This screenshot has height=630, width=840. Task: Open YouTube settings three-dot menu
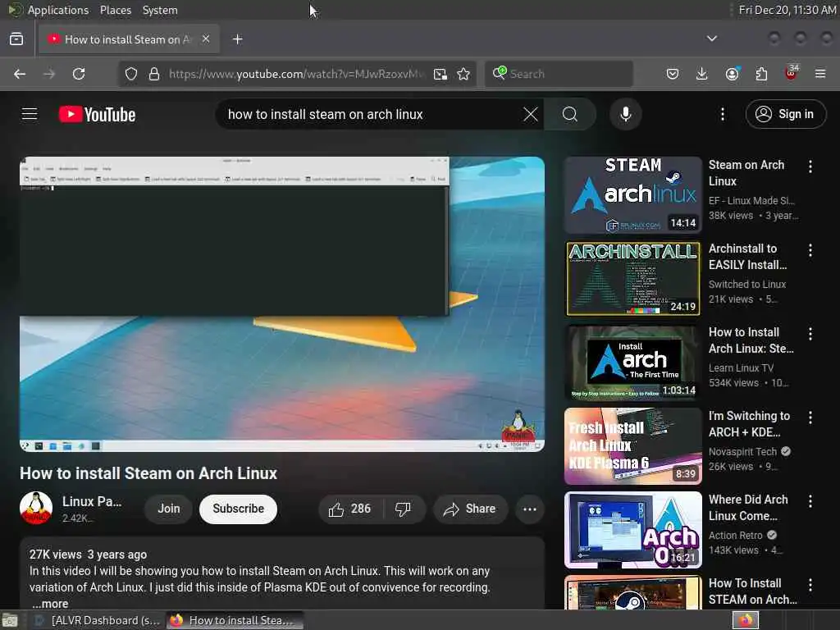(x=722, y=114)
